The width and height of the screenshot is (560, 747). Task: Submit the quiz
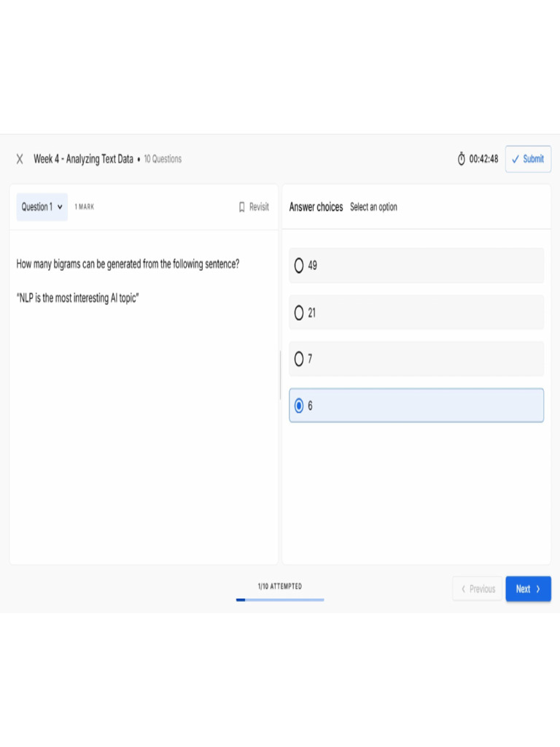(x=528, y=159)
